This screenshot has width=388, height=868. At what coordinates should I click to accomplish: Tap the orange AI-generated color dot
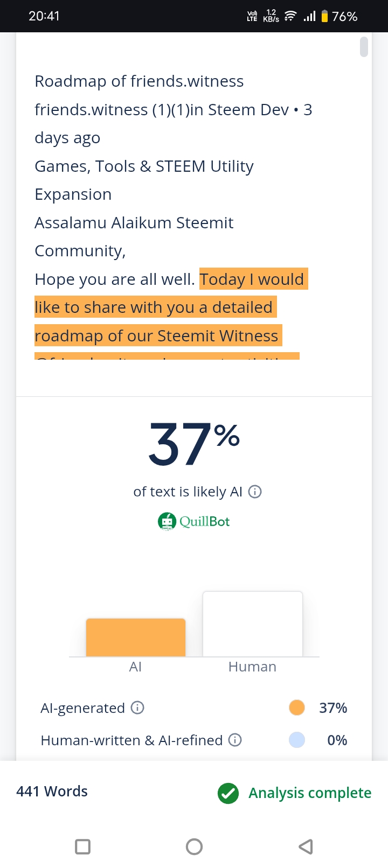(x=296, y=708)
